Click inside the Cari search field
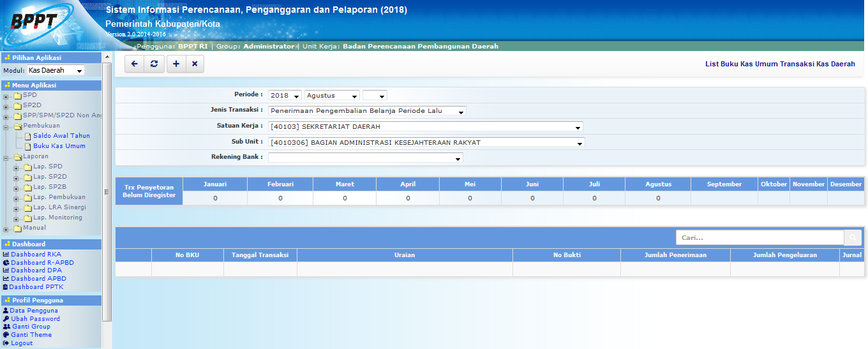This screenshot has height=349, width=868. pos(759,238)
